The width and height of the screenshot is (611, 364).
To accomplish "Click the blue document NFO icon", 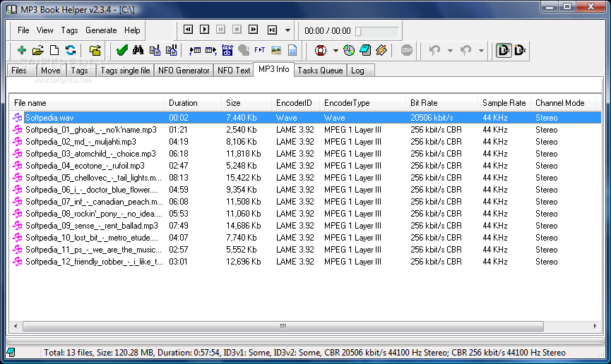I will pyautogui.click(x=292, y=50).
